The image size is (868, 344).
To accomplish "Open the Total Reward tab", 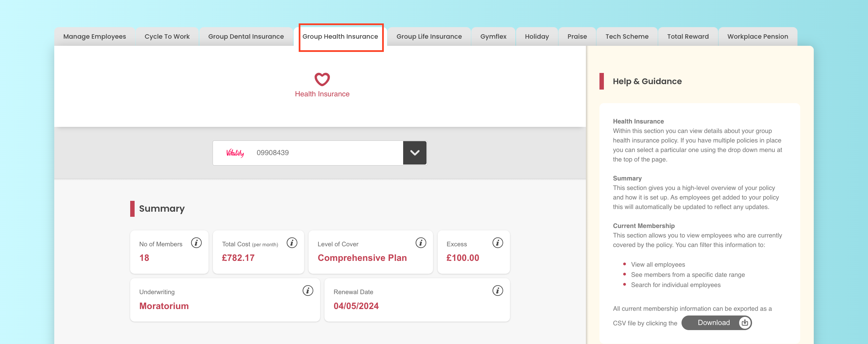I will pyautogui.click(x=688, y=37).
